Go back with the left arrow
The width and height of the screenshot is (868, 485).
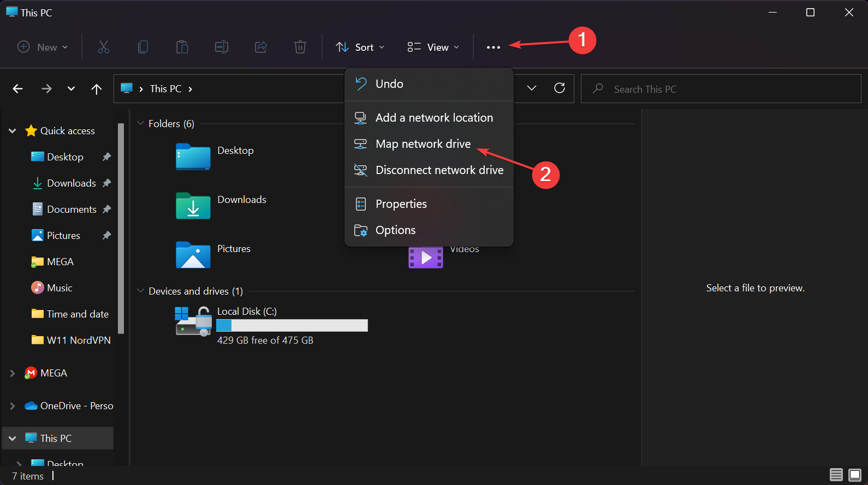(18, 89)
